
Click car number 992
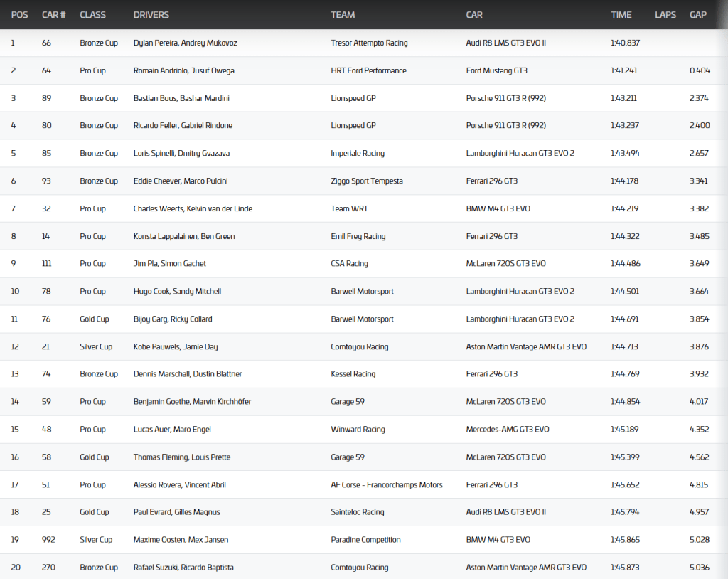point(48,540)
